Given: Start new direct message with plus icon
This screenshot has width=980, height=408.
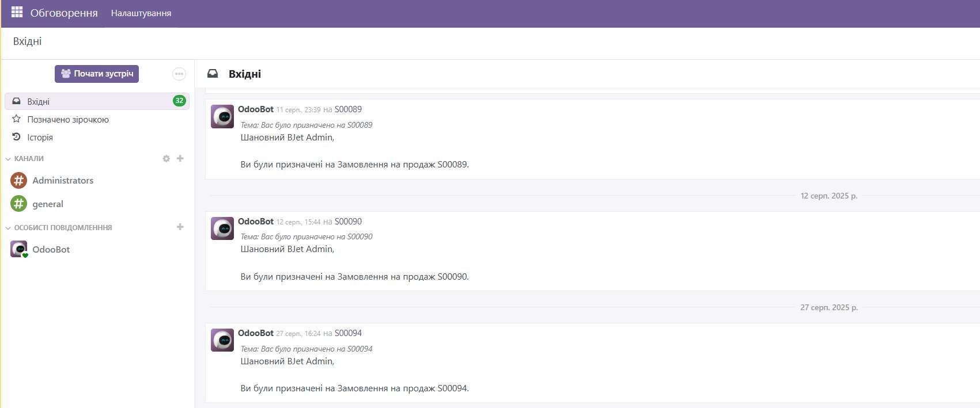Looking at the screenshot, I should tap(180, 227).
